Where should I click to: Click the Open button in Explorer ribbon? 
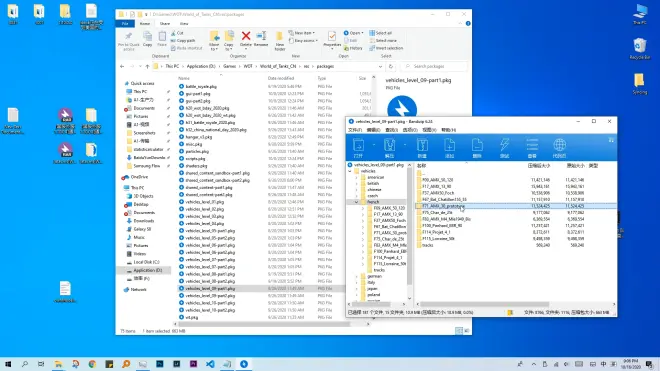353,33
